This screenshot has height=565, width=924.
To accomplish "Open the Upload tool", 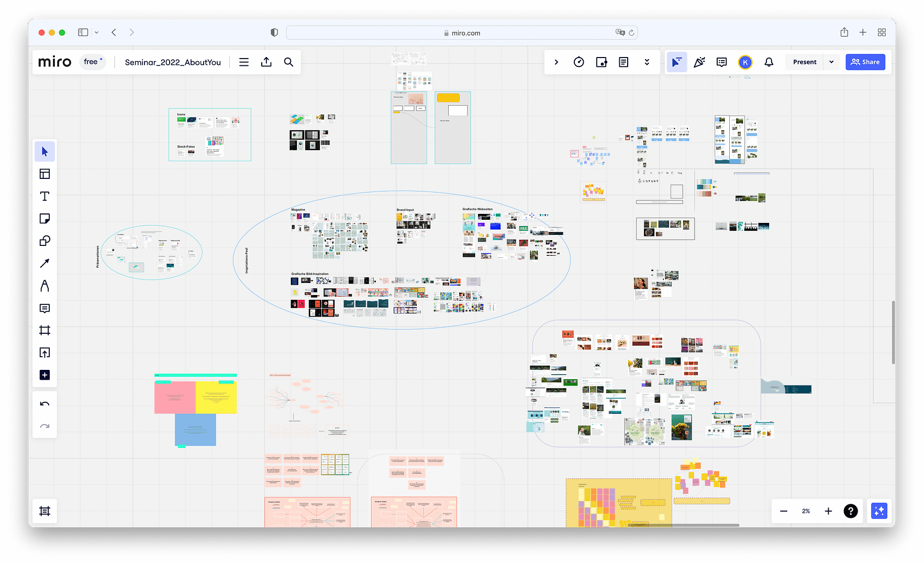I will coord(44,353).
